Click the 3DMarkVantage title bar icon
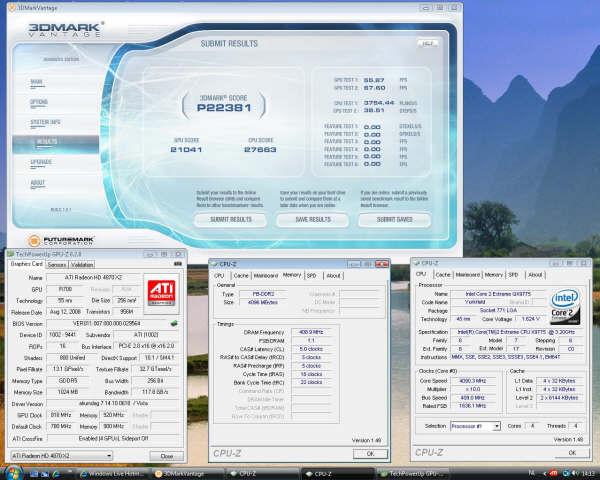The height and width of the screenshot is (480, 600). pos(12,7)
